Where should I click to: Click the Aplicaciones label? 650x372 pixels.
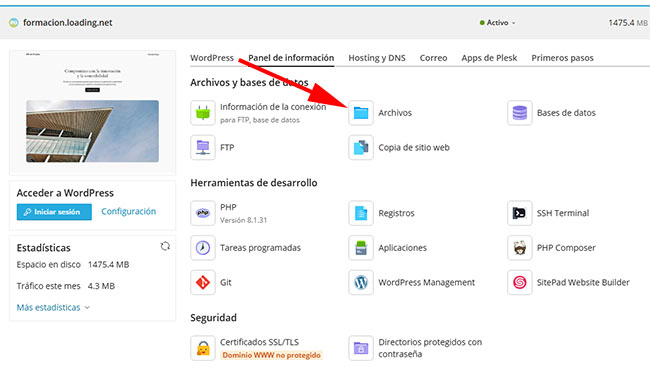pyautogui.click(x=402, y=248)
